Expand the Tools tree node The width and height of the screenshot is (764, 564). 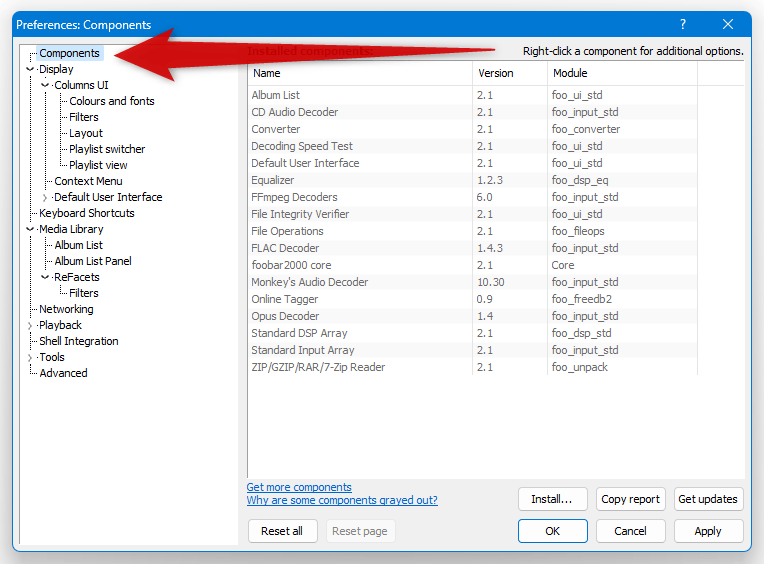pos(30,357)
